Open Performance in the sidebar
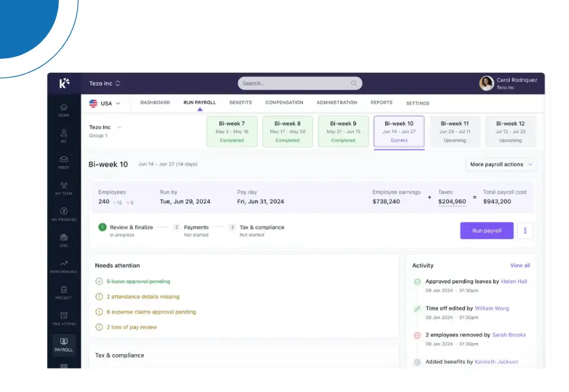The height and width of the screenshot is (392, 569). (64, 267)
